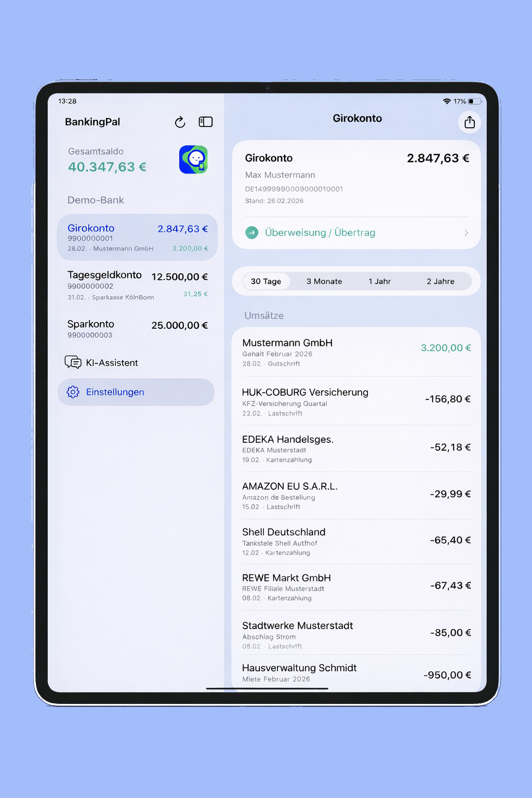Expand the Überweisung / Übertrag chevron
Viewport: 532px width, 798px height.
click(x=466, y=233)
